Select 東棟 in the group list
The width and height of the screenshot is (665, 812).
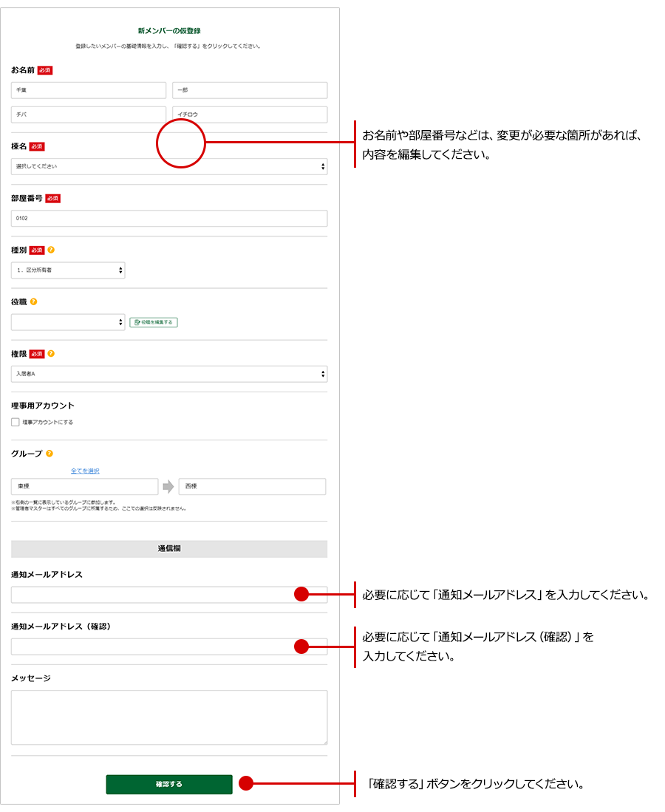click(x=84, y=487)
